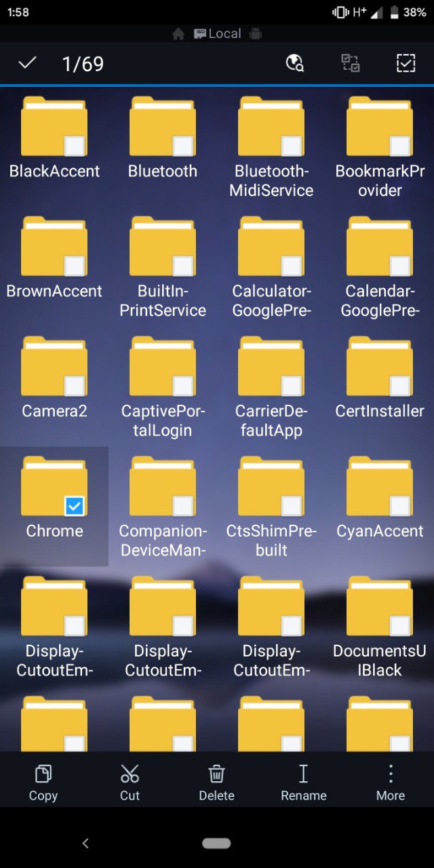434x868 pixels.
Task: Select the DocumentsUIBlack folder icon
Action: (380, 606)
